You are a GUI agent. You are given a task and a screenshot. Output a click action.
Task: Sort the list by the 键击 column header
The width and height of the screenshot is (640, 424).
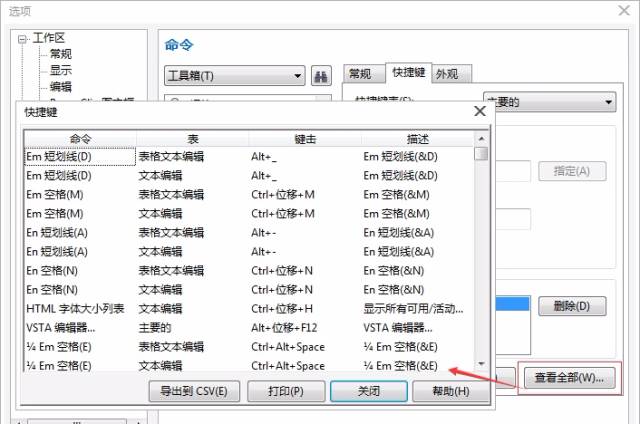point(306,138)
